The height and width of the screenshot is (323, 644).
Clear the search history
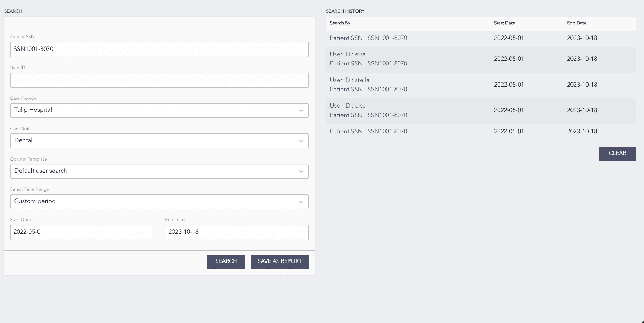point(617,154)
